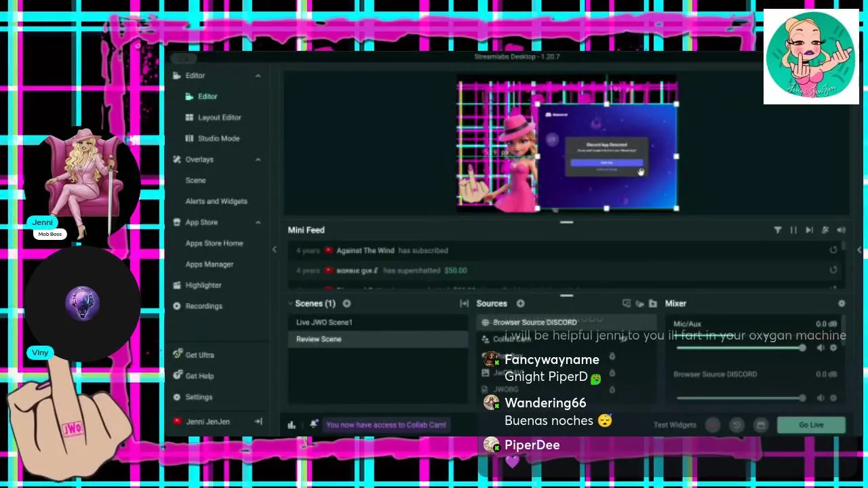Screen dimensions: 868x488
Task: Click the Editor section header icon
Action: click(x=177, y=76)
